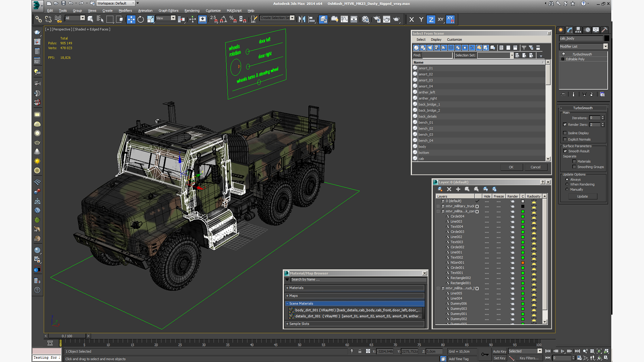The image size is (644, 362).
Task: Open the Motion command panel tab
Action: tap(587, 30)
